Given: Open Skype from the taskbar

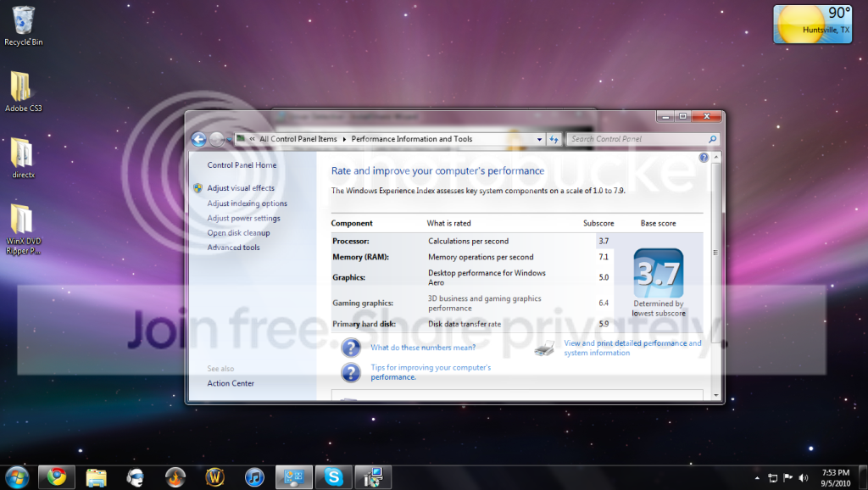Looking at the screenshot, I should click(333, 476).
